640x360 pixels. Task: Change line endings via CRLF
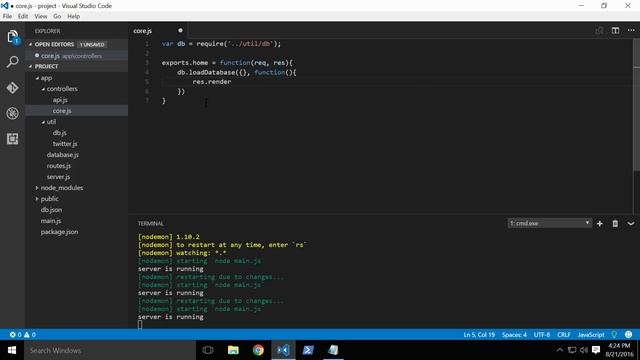[564, 335]
